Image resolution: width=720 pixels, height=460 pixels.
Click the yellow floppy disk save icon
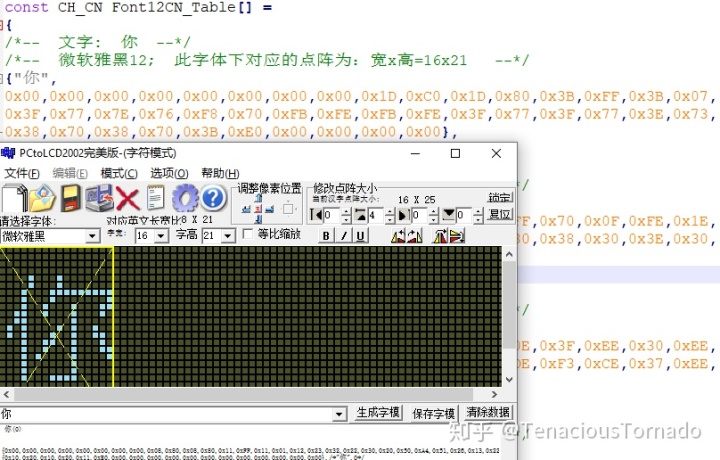(71, 198)
